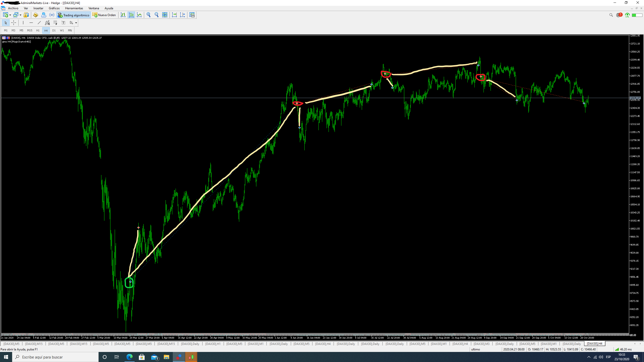The width and height of the screenshot is (644, 362).
Task: Switch to the [DAX30],H1 chart tab
Action: point(213,344)
